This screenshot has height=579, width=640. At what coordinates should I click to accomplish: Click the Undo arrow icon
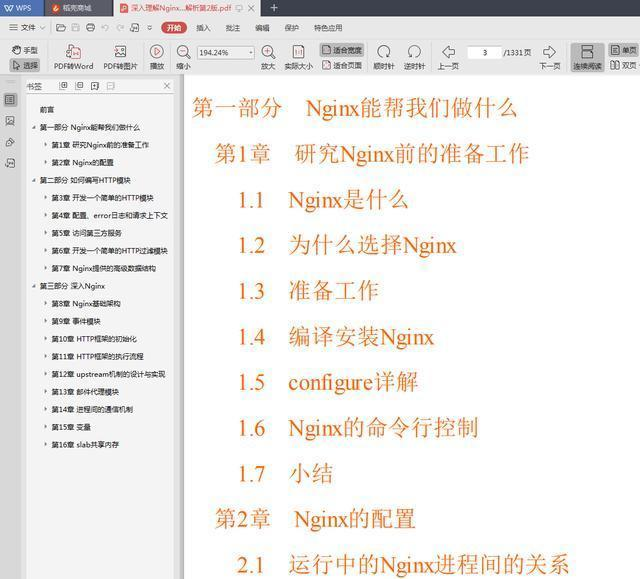(105, 28)
